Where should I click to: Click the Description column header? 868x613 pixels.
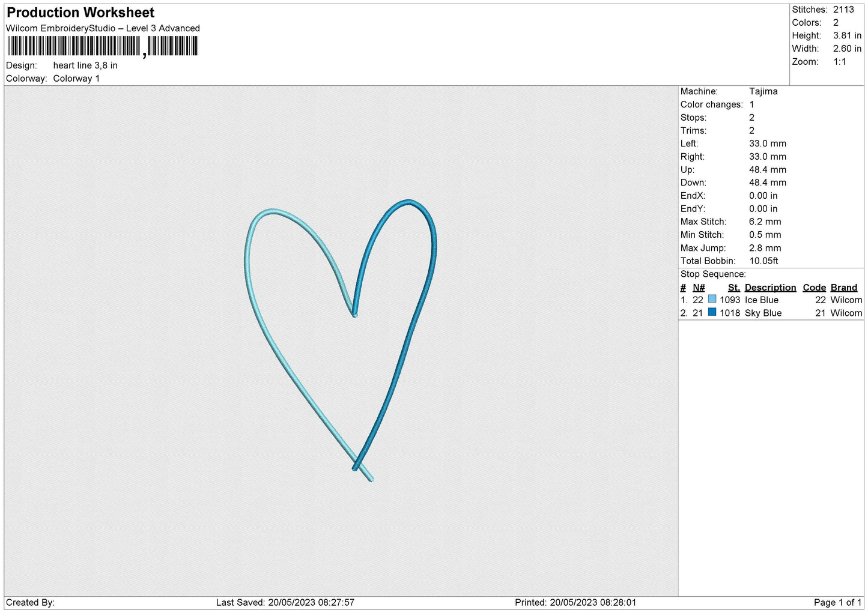pyautogui.click(x=770, y=288)
